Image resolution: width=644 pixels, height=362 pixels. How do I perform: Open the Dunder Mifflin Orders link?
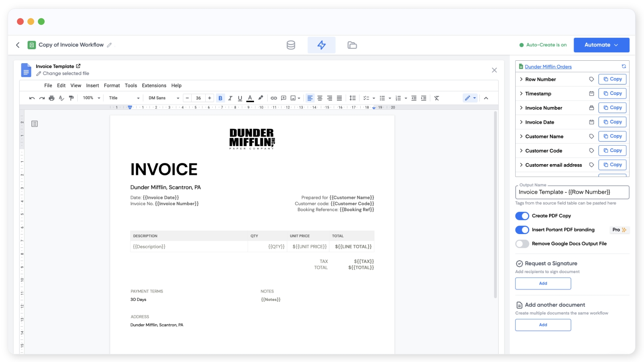point(548,67)
